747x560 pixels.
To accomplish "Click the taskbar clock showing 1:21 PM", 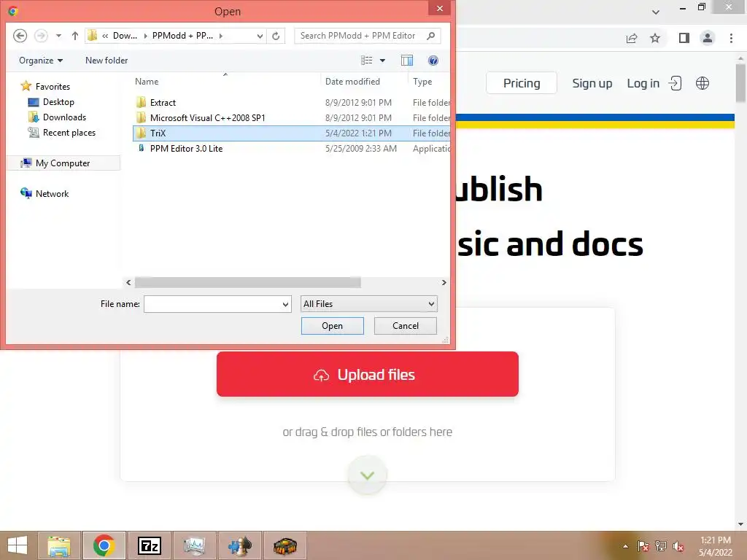I will 715,546.
